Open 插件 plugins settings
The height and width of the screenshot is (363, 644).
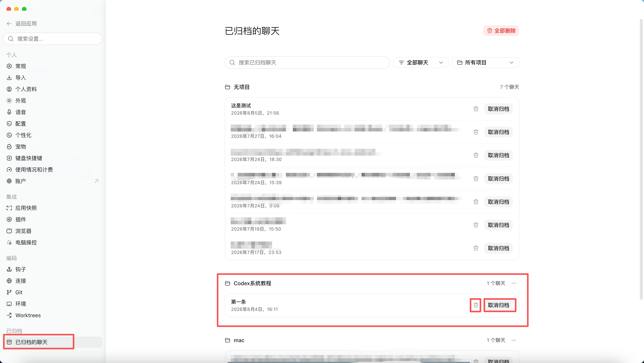(53, 219)
